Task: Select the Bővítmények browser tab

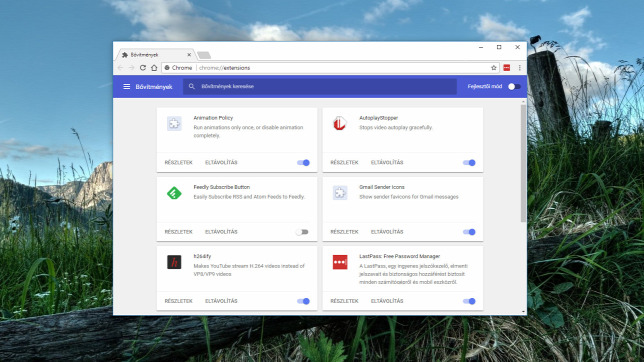Action: pyautogui.click(x=156, y=55)
